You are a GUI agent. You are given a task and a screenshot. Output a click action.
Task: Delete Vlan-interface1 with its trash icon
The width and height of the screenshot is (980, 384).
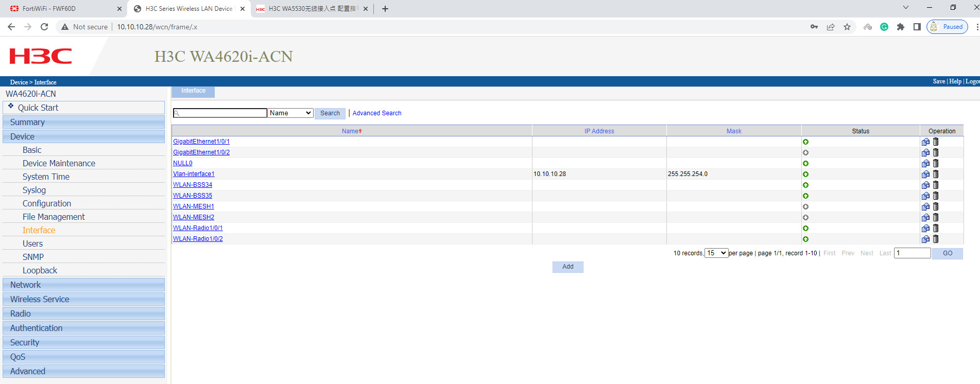click(936, 174)
